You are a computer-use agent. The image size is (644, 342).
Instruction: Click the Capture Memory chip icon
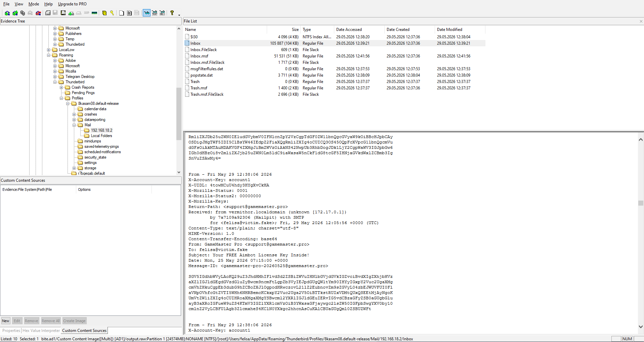94,13
